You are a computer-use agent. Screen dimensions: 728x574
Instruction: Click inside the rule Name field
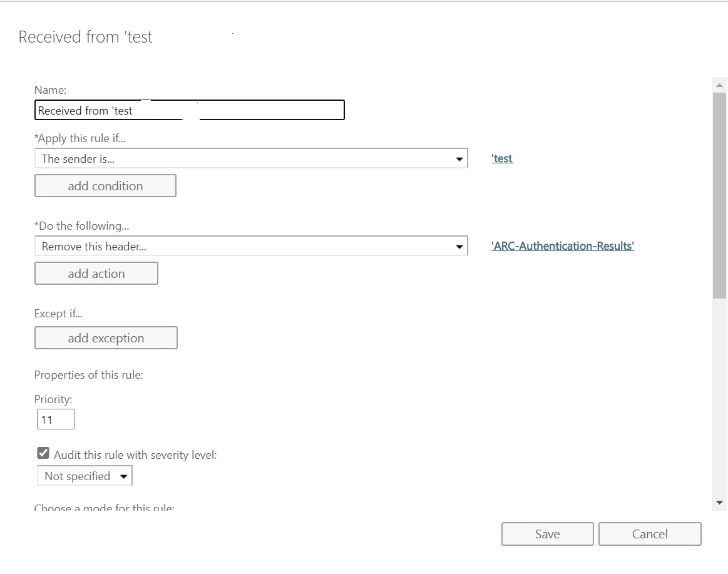click(x=188, y=110)
